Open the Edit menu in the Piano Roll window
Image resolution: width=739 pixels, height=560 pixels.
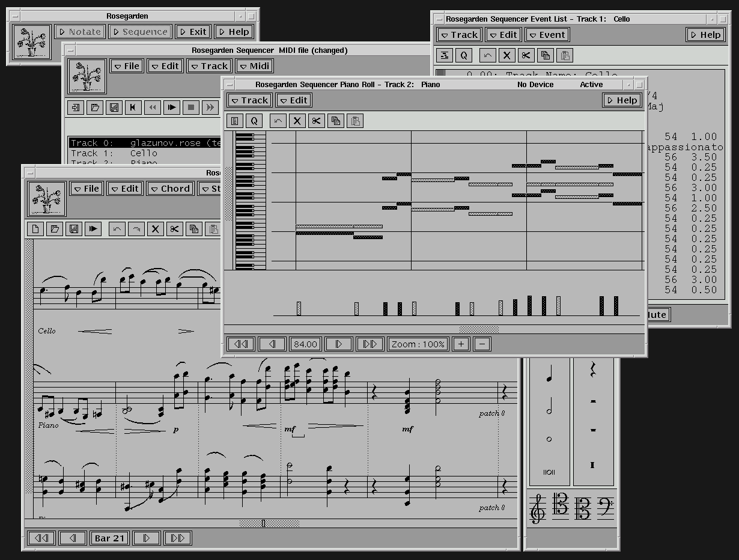[294, 100]
